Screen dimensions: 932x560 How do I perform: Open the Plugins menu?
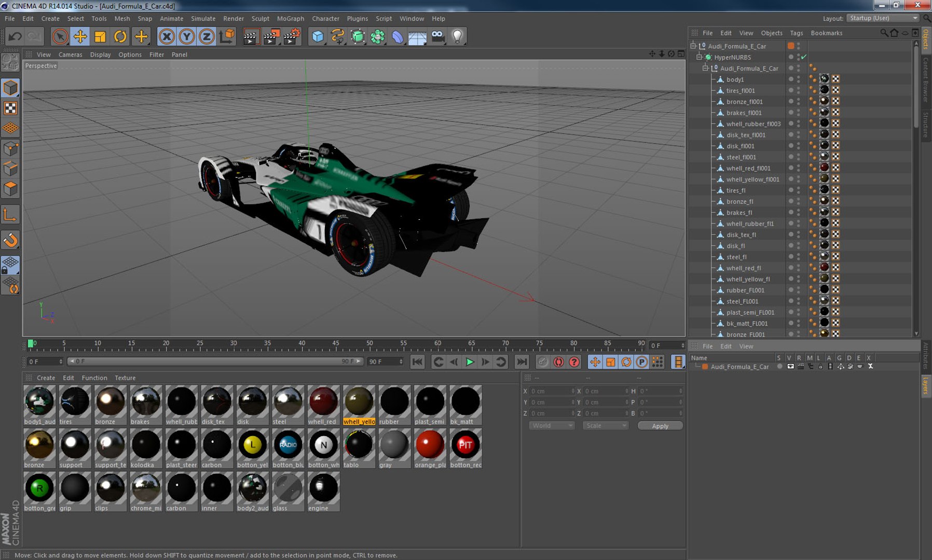coord(358,18)
